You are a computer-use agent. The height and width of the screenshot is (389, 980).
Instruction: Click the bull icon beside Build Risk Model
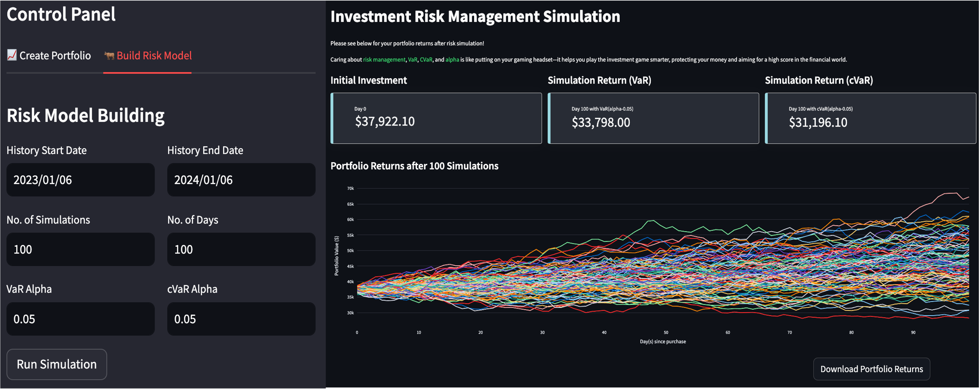pos(109,56)
